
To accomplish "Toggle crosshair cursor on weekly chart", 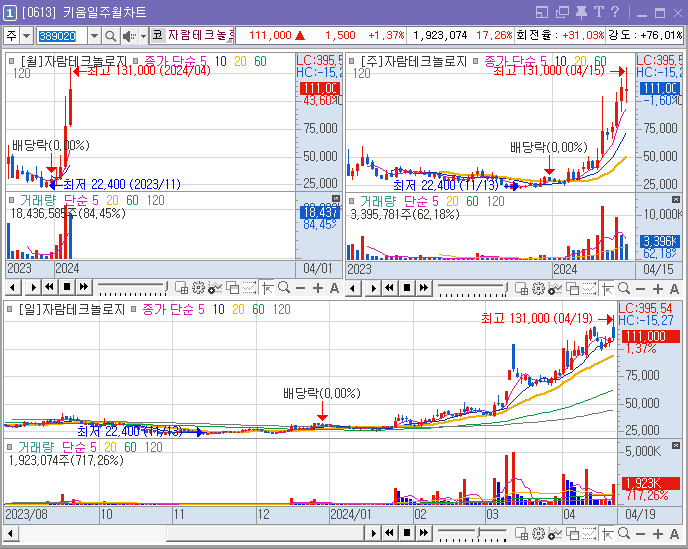I will click(x=608, y=288).
